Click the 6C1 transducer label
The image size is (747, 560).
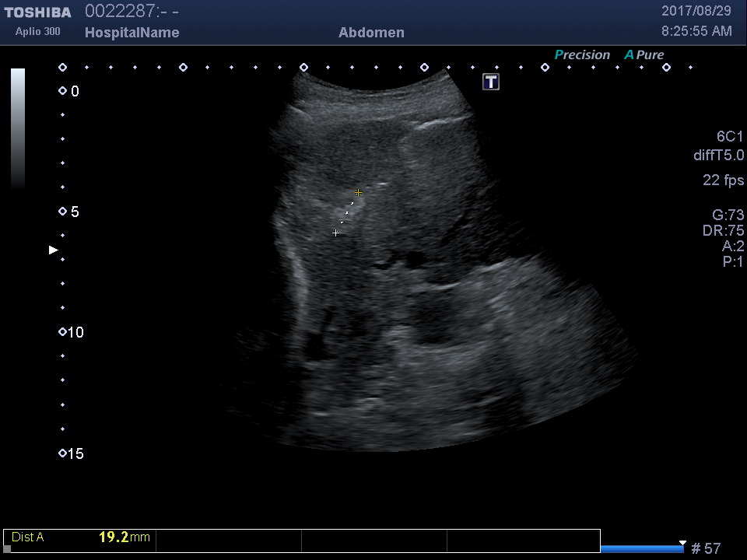(730, 136)
